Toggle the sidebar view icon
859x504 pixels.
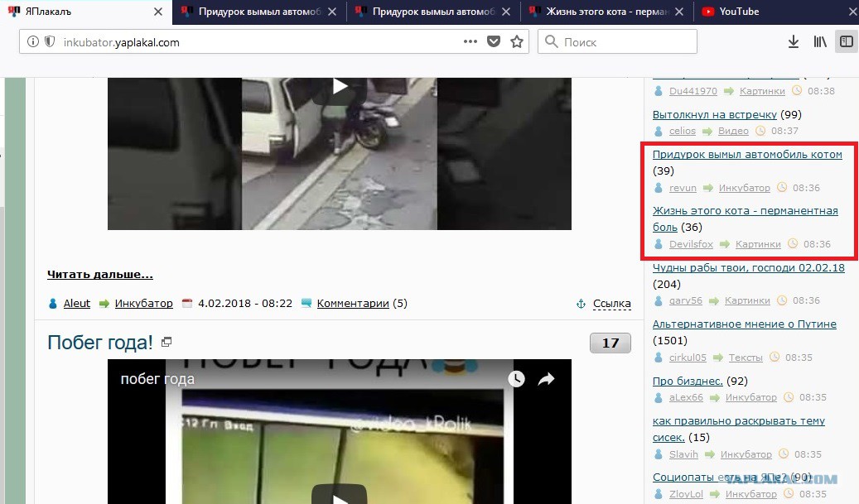(846, 41)
